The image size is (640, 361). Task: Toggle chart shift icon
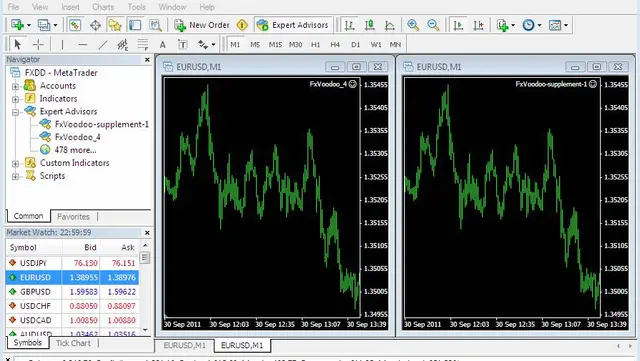click(478, 25)
